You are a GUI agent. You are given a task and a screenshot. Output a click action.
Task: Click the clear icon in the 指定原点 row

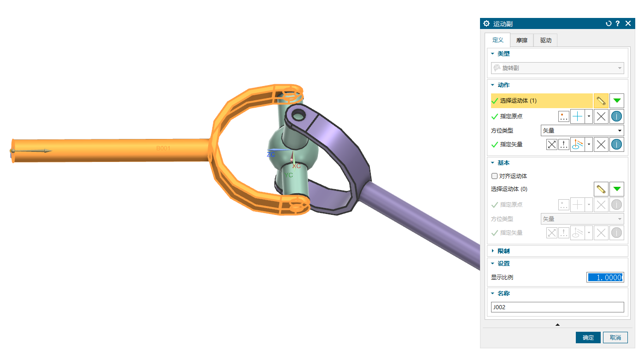point(601,116)
